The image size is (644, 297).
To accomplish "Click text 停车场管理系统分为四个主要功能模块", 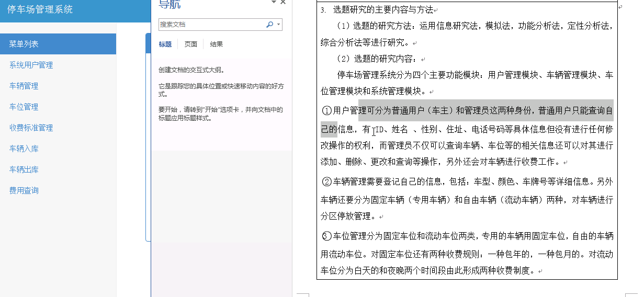I will (x=408, y=75).
